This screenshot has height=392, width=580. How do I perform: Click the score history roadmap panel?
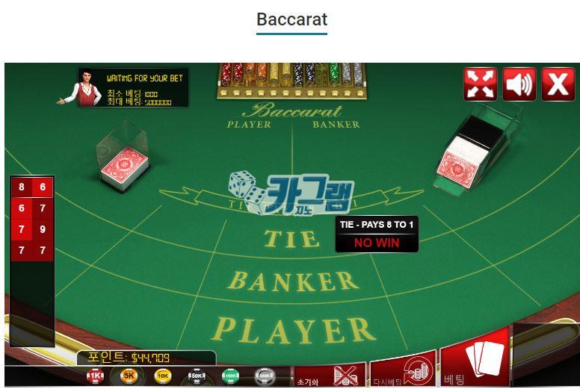32,261
